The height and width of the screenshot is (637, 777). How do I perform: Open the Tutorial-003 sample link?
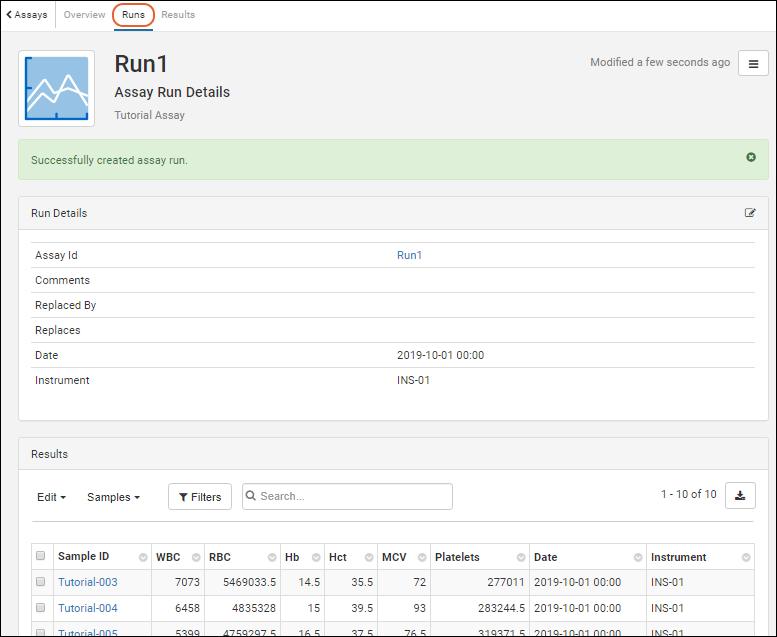pos(87,582)
